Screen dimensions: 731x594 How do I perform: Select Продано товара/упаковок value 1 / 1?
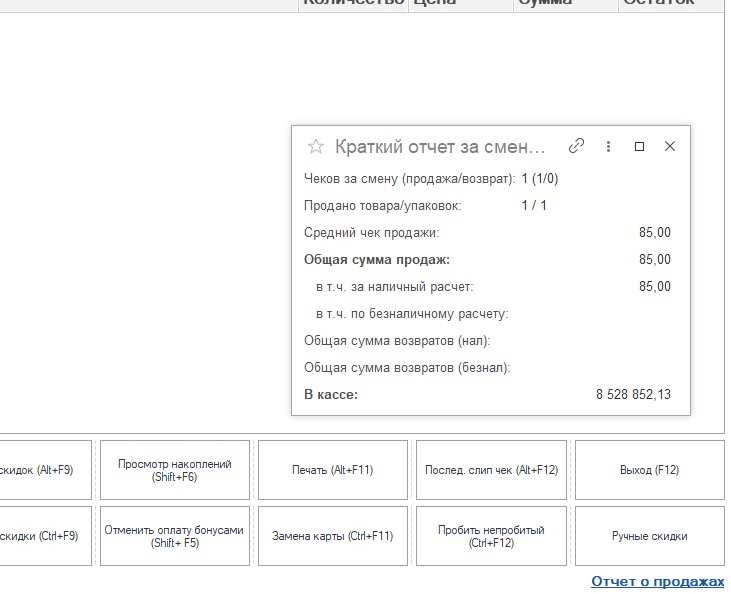click(x=534, y=206)
